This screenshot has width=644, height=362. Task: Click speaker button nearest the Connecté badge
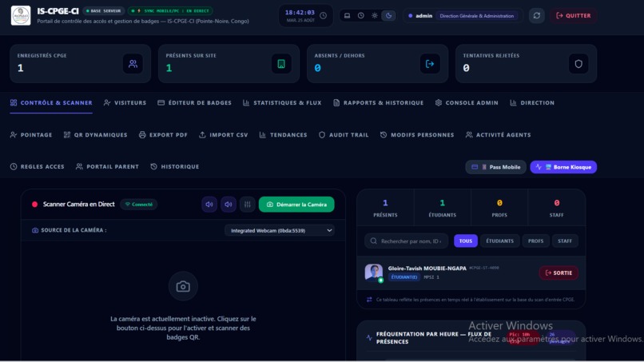click(209, 205)
